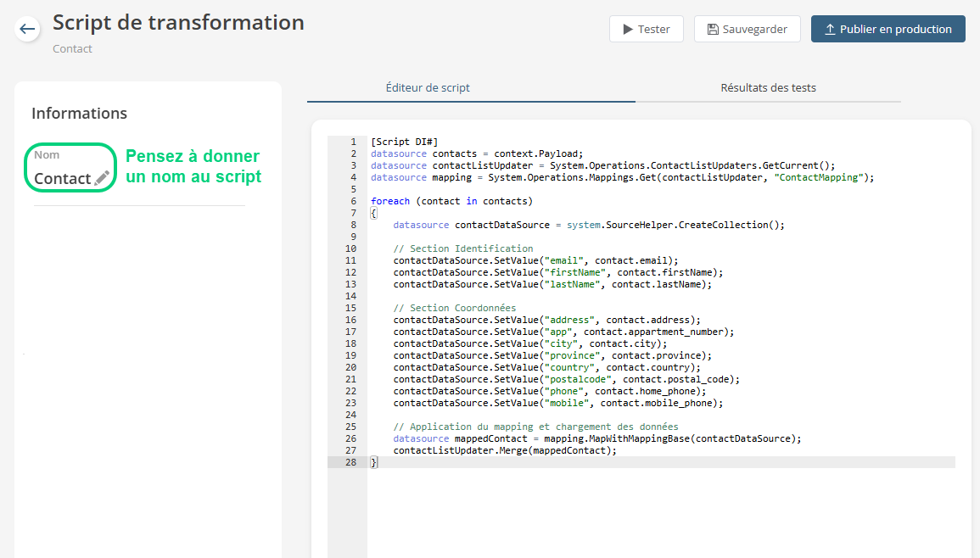
Task: Click the SetValue "phone" home_phone line
Action: click(549, 391)
